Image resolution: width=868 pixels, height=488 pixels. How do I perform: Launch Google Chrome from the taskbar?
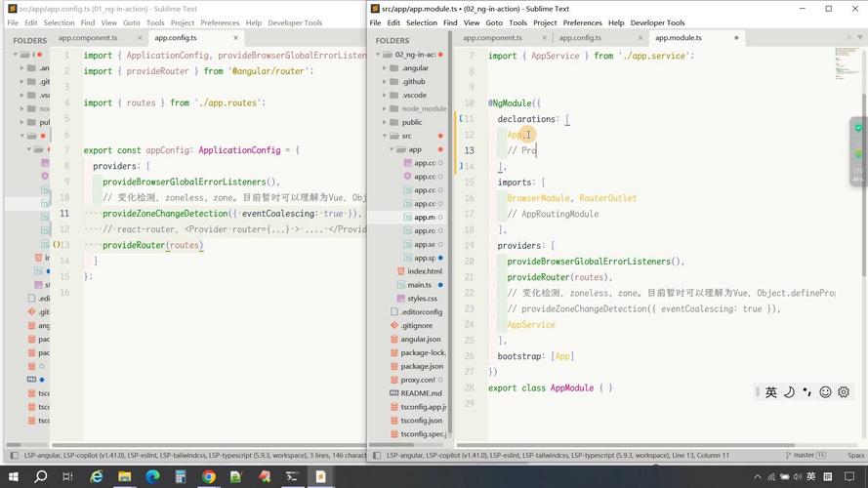[x=209, y=476]
